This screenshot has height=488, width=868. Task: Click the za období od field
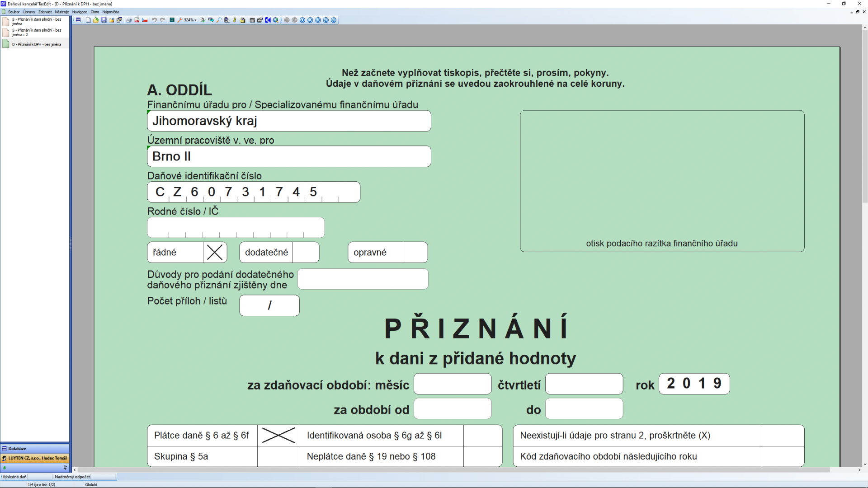pos(453,408)
